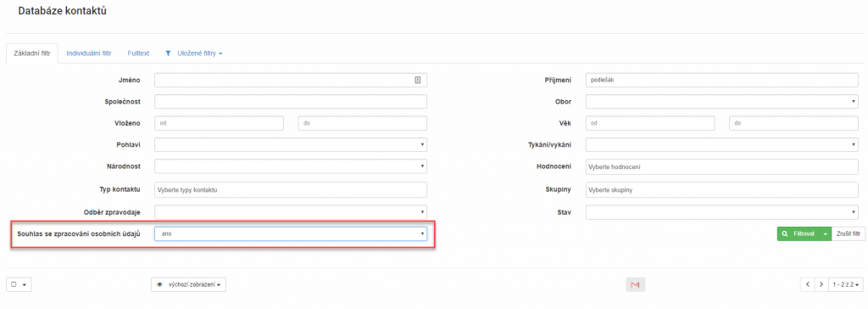
Task: Open the Tykání/vykání dropdown
Action: [x=722, y=145]
